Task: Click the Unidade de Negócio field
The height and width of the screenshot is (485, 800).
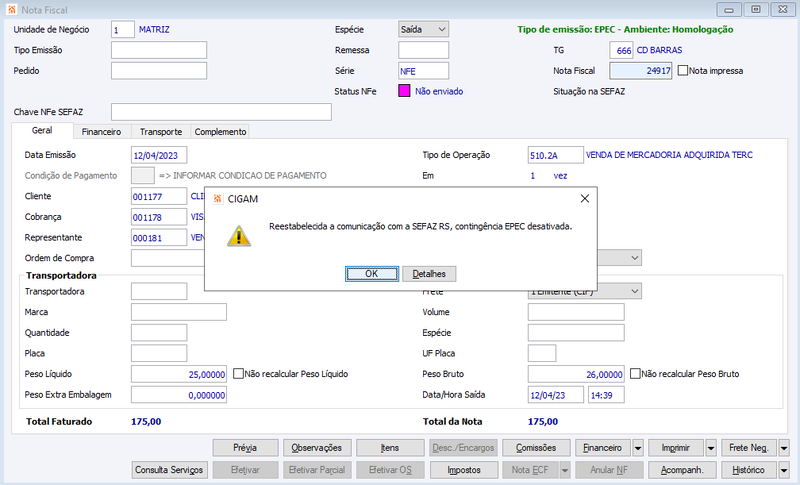Action: [122, 30]
